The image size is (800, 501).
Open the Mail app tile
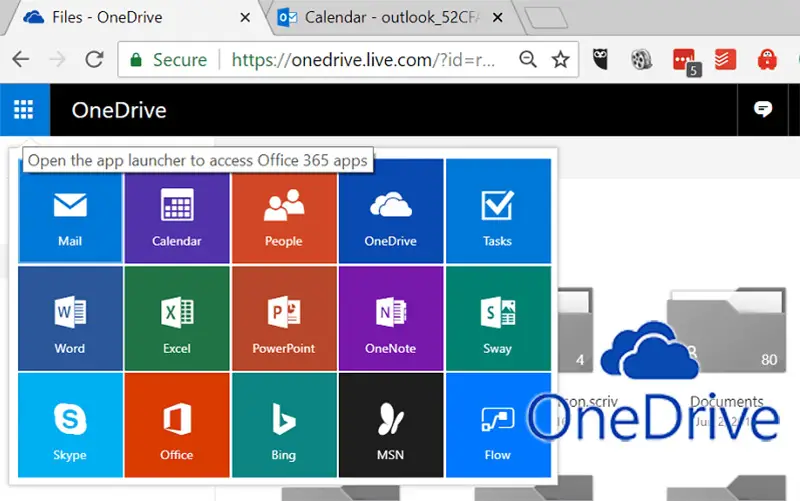pos(70,211)
